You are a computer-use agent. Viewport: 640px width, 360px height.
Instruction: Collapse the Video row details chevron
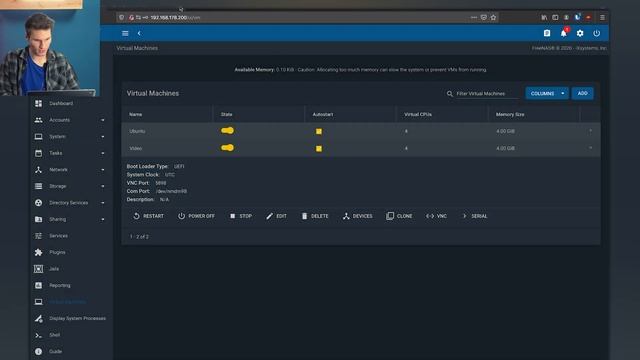tap(590, 148)
